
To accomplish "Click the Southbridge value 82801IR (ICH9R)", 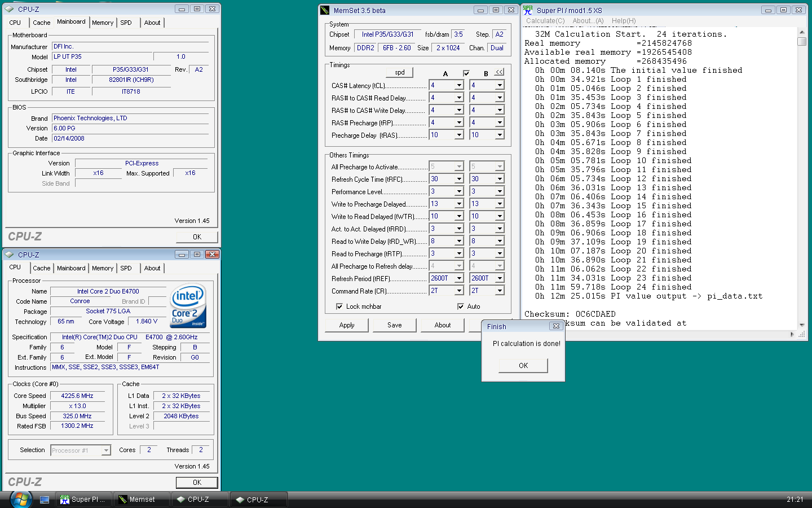I will 131,80.
